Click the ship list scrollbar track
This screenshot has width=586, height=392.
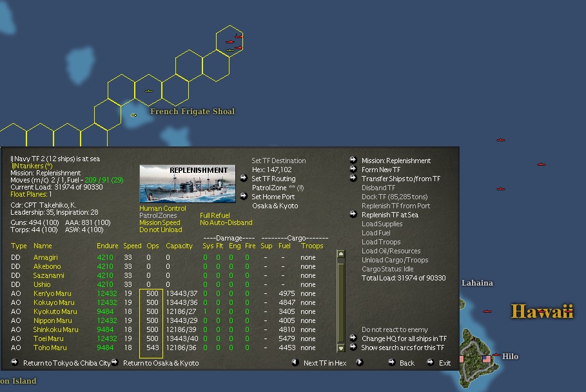[341, 301]
